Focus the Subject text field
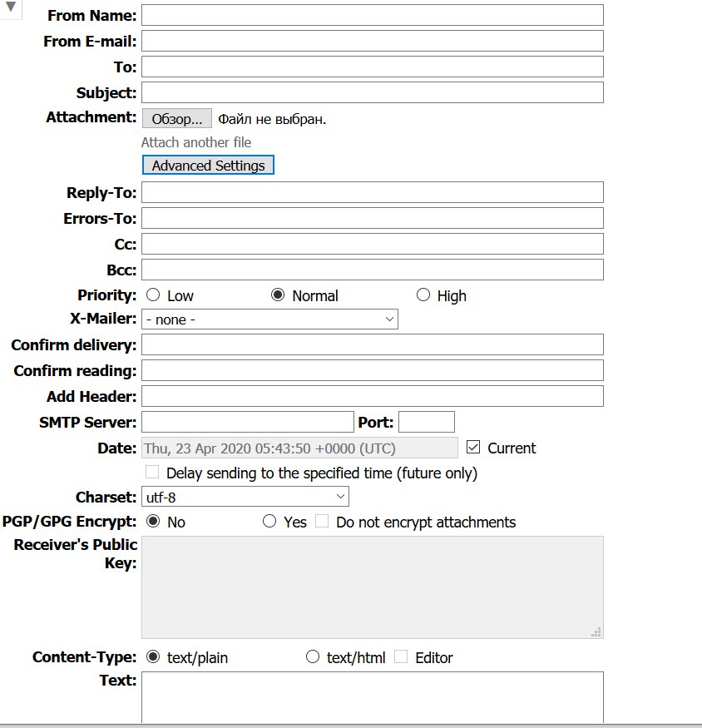The height and width of the screenshot is (728, 702). point(372,92)
